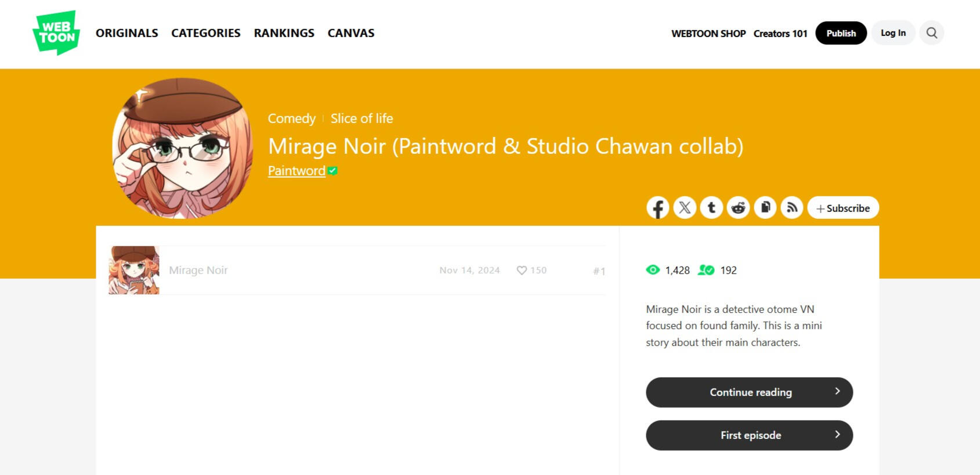The height and width of the screenshot is (475, 980).
Task: Click the WEBTOON logo icon
Action: click(56, 33)
